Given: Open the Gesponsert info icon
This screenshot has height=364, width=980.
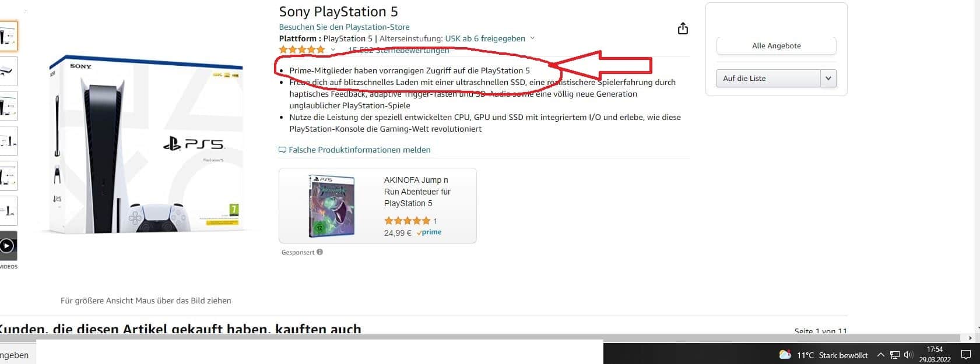Looking at the screenshot, I should point(319,252).
